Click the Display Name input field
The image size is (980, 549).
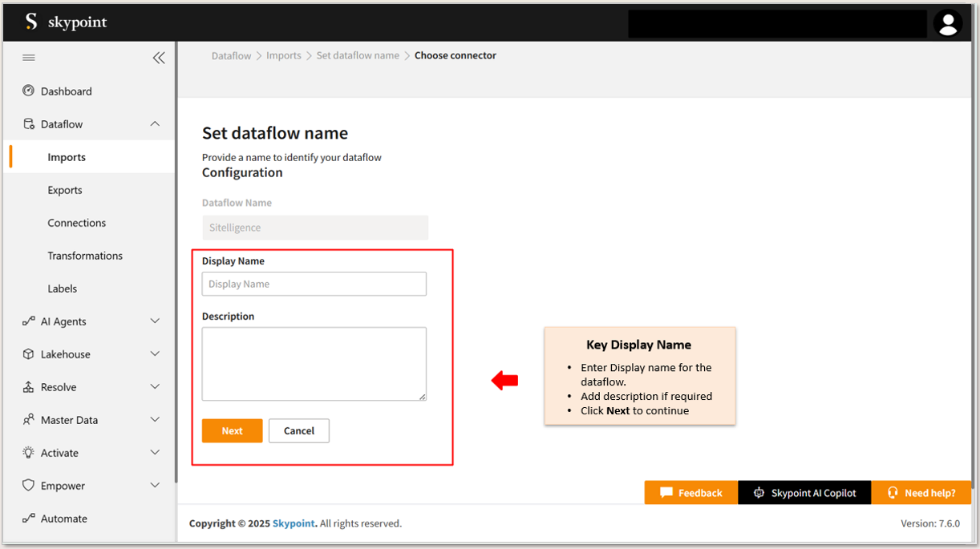(x=314, y=284)
